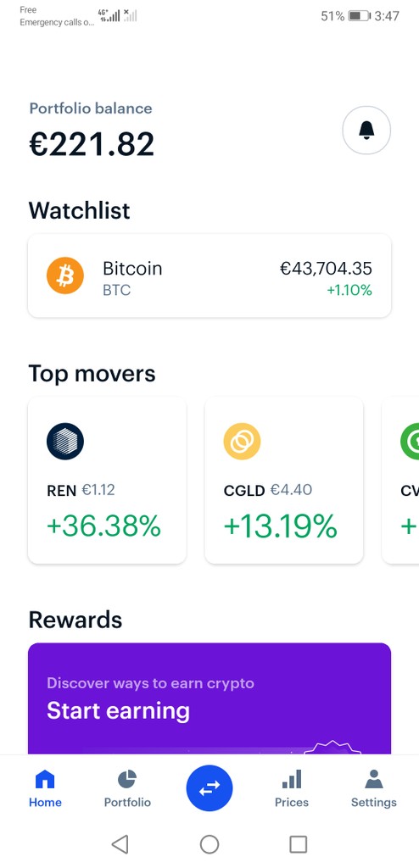The image size is (419, 868).
Task: View REN +36.38% top mover card
Action: point(107,481)
